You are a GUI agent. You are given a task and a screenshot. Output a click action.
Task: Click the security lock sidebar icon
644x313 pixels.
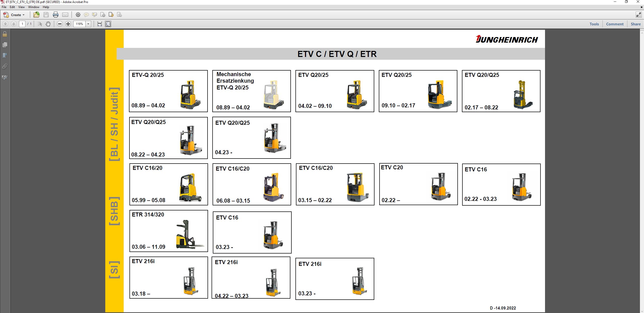(x=5, y=34)
